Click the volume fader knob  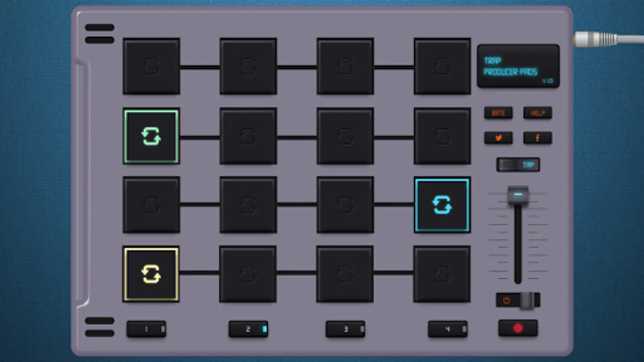[518, 195]
